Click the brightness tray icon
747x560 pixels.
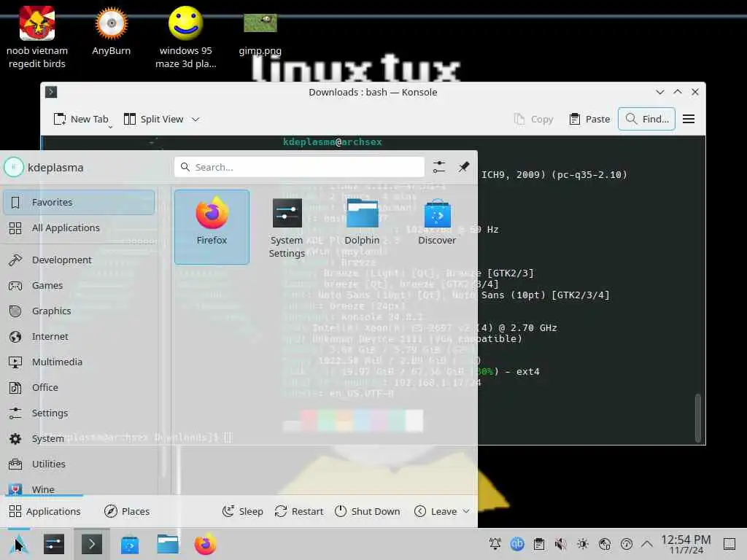pyautogui.click(x=583, y=544)
